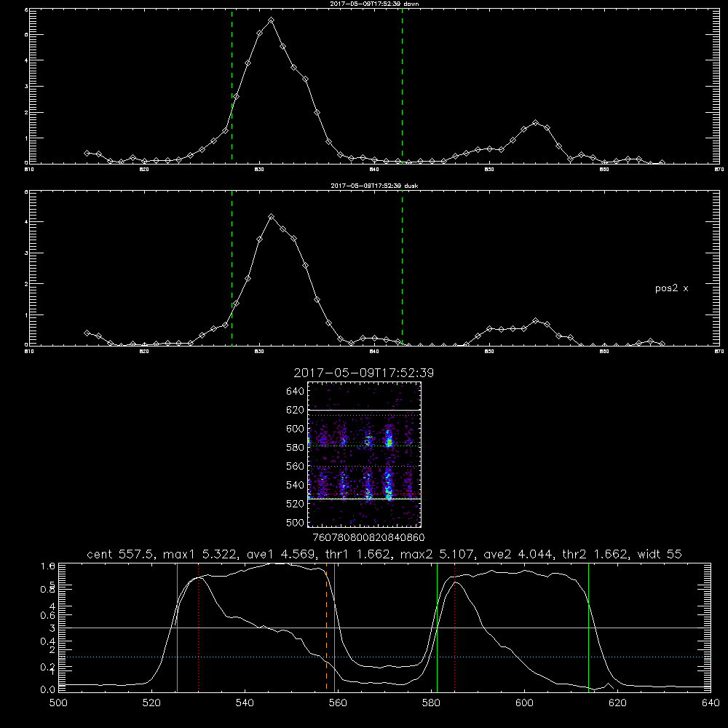The image size is (728, 728).
Task: Click the '830' x-axis label of dawn plot
Action: (259, 170)
